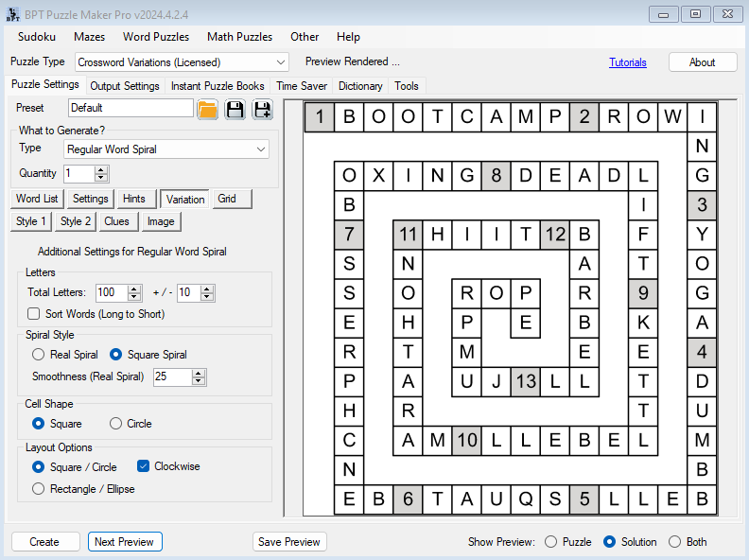The image size is (749, 560).
Task: Uncheck the Clockwise layout option
Action: [144, 466]
